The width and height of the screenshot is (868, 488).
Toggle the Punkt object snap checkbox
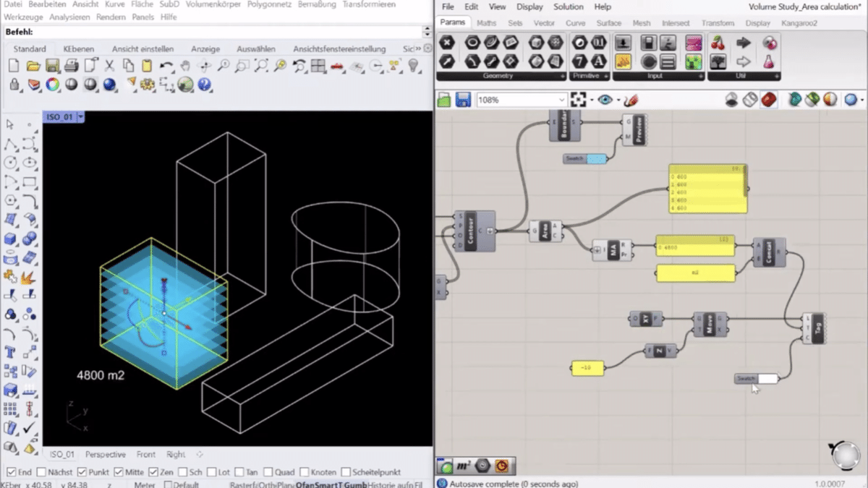click(81, 472)
